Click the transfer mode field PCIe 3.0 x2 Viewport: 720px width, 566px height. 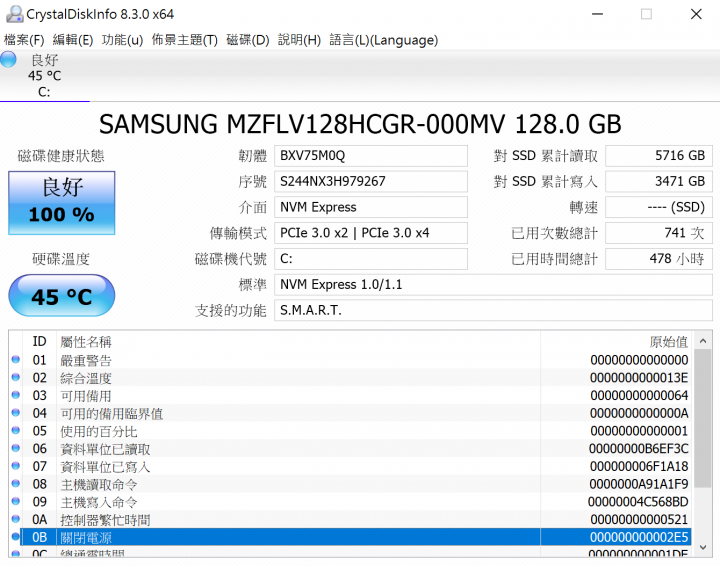[371, 233]
